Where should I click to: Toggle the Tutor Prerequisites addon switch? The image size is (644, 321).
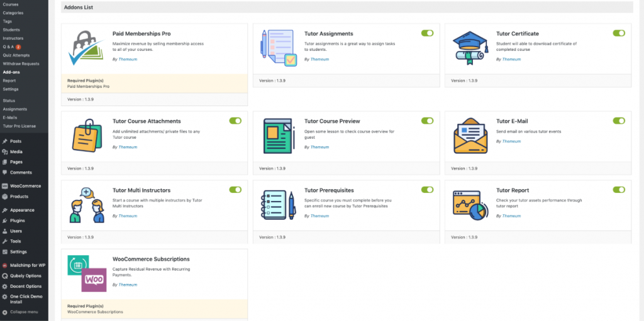tap(427, 190)
